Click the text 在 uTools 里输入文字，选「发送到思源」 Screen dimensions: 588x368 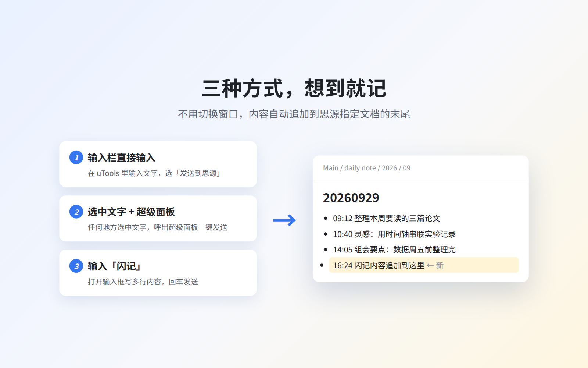[x=154, y=173]
